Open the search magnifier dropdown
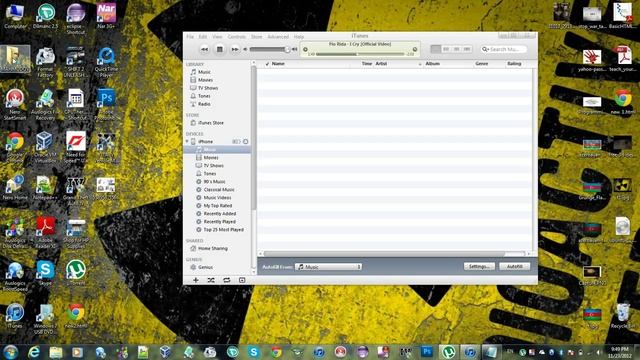The image size is (640, 360). [485, 49]
